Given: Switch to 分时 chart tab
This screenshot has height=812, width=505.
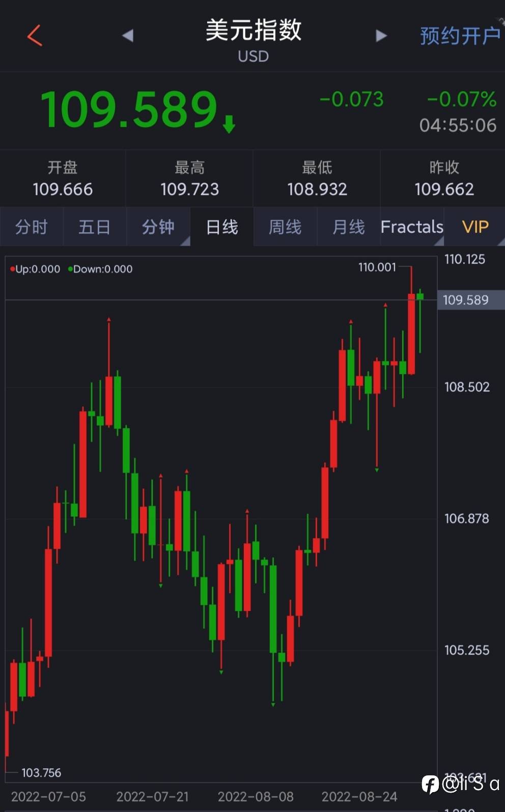Looking at the screenshot, I should (32, 227).
